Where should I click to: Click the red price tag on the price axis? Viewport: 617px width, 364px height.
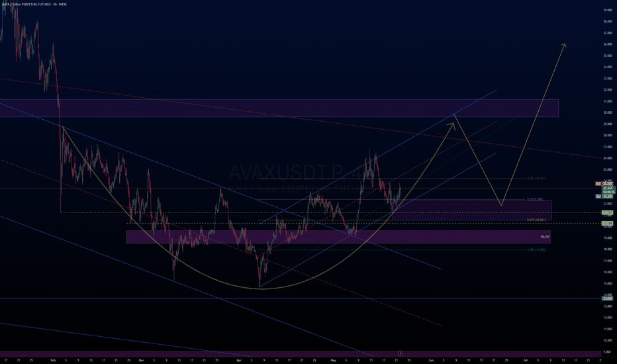[x=604, y=184]
